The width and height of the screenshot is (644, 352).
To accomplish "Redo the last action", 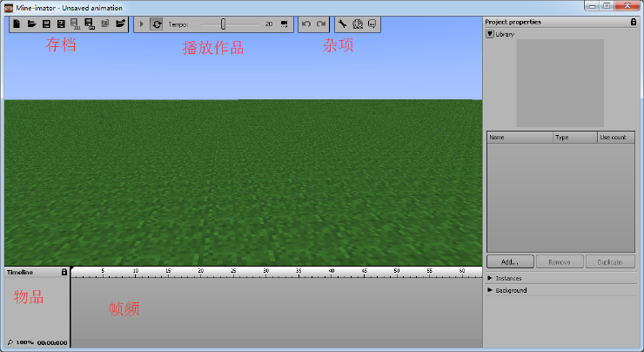I will 321,24.
